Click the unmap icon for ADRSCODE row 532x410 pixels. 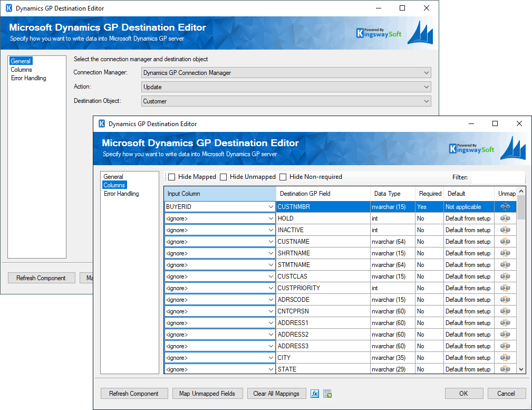pos(505,300)
